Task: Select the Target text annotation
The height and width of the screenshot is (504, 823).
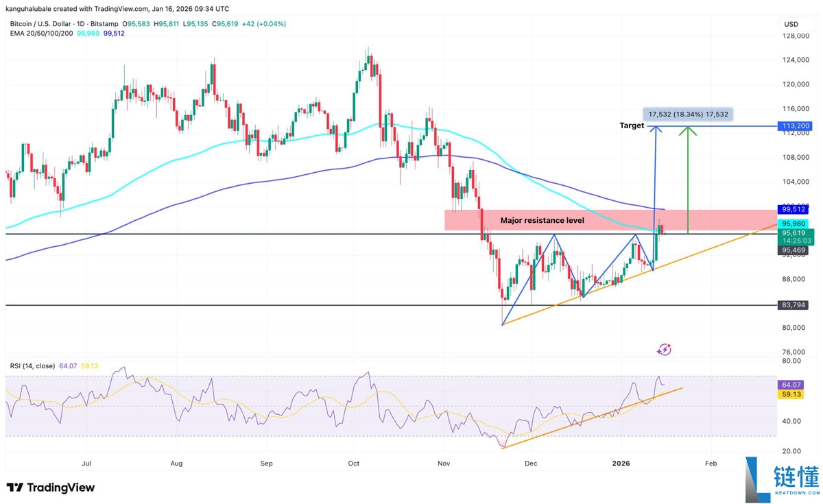Action: coord(632,126)
